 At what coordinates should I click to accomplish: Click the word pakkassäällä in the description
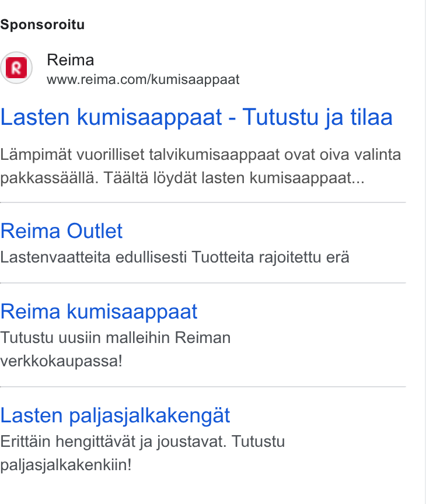click(50, 178)
